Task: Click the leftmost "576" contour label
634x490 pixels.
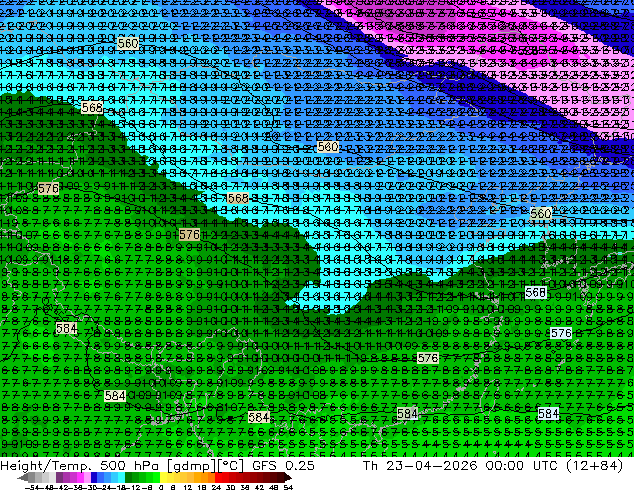Action: coord(49,188)
